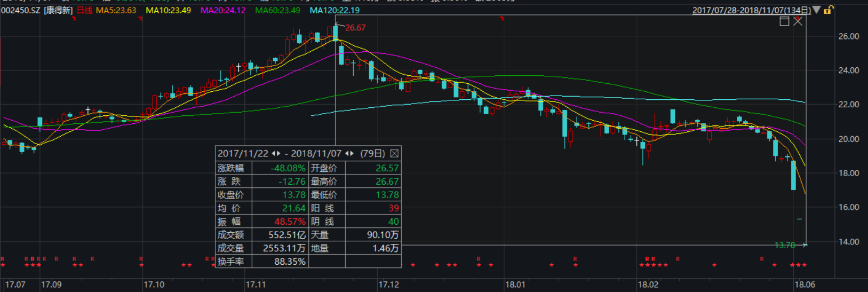868x292 pixels.
Task: Click the 地量 value 1.46万
Action: [386, 248]
